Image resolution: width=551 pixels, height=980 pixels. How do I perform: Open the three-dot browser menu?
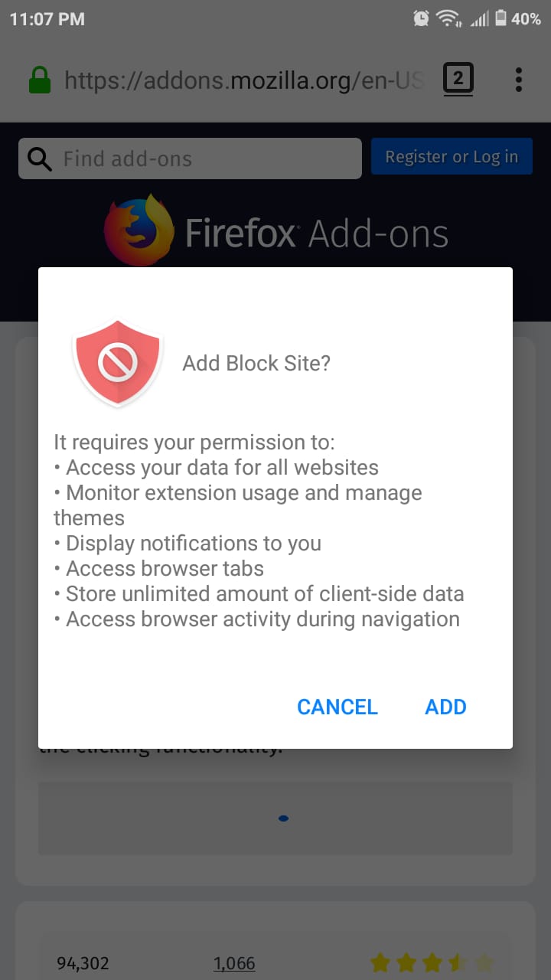(519, 80)
